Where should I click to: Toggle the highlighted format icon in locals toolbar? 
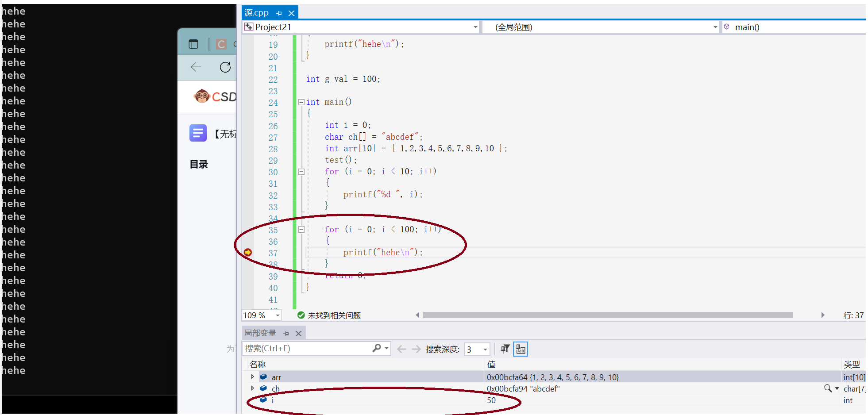(521, 349)
